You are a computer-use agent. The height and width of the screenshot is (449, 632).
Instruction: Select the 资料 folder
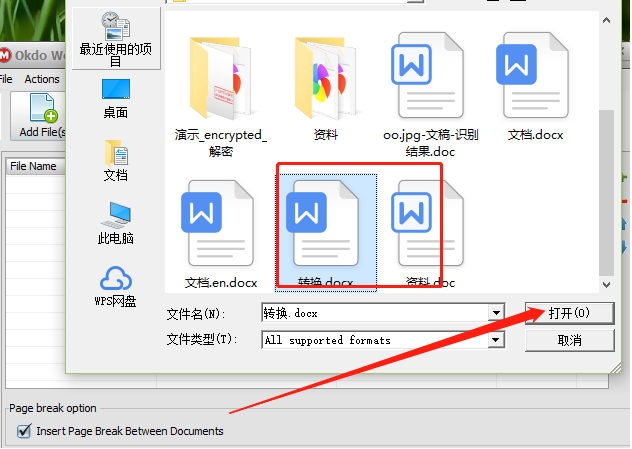click(325, 88)
